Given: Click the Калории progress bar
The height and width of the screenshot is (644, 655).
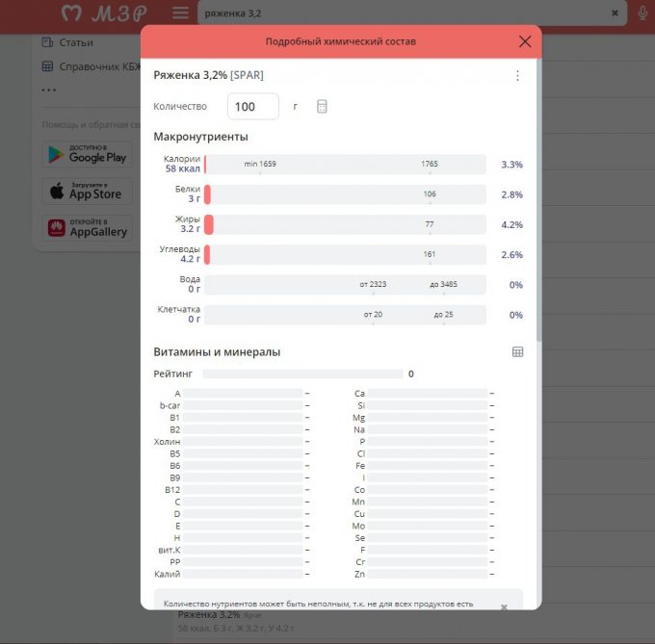Looking at the screenshot, I should pos(345,165).
